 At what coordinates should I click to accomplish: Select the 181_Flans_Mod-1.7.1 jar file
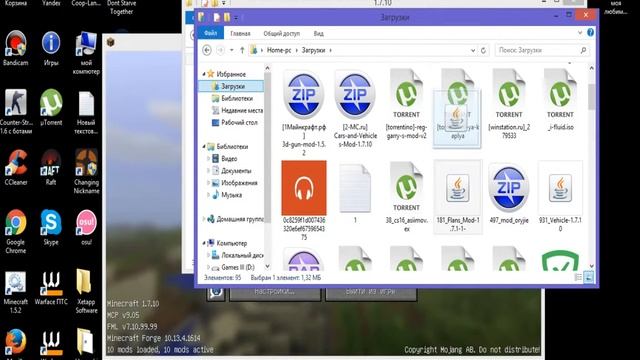click(x=458, y=197)
